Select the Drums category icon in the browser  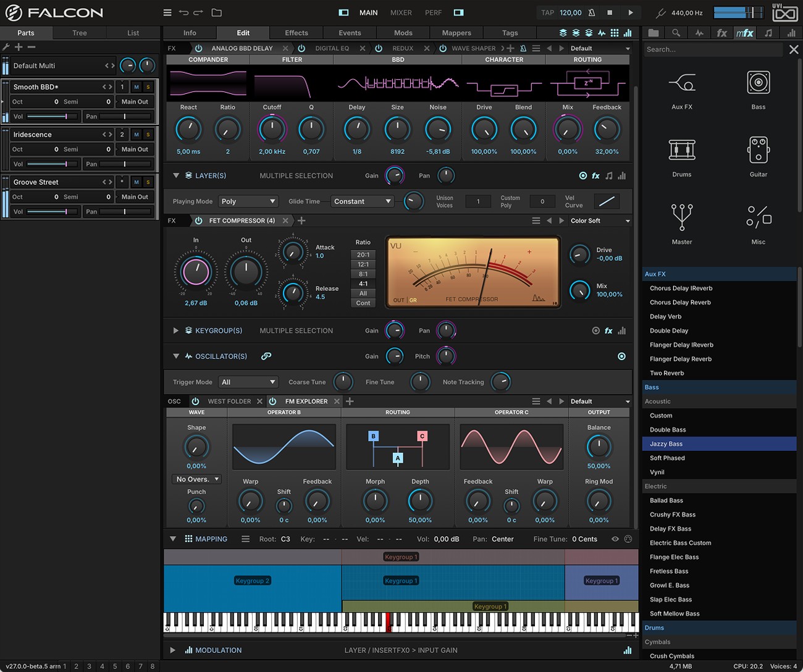pos(682,150)
